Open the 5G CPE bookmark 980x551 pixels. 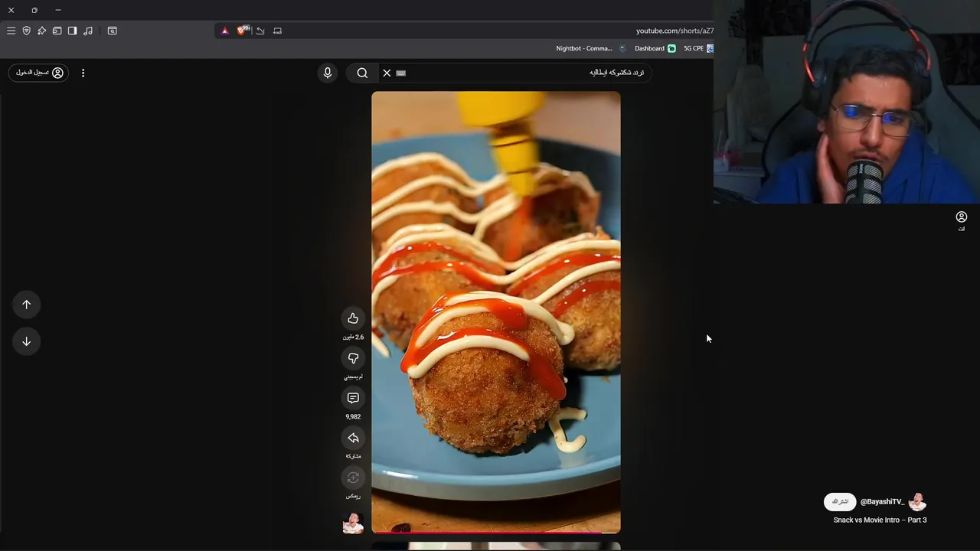coord(698,48)
